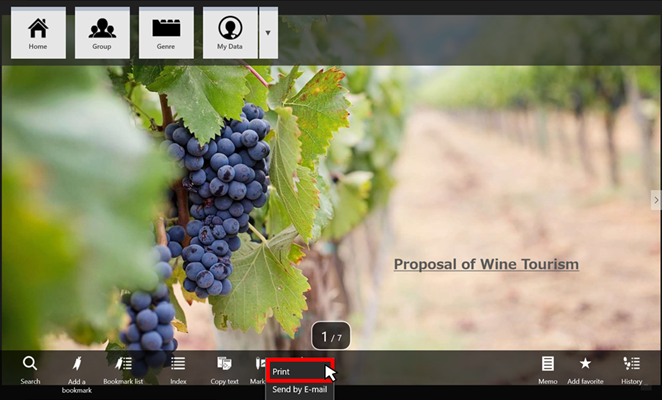Choose Send by E-mail from the menu
The height and width of the screenshot is (400, 662).
[300, 389]
